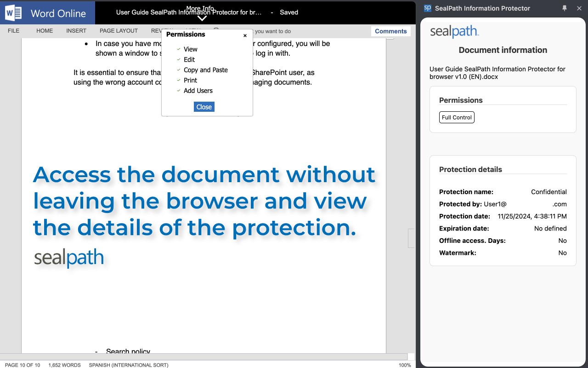Click the Word Online label

click(x=58, y=13)
